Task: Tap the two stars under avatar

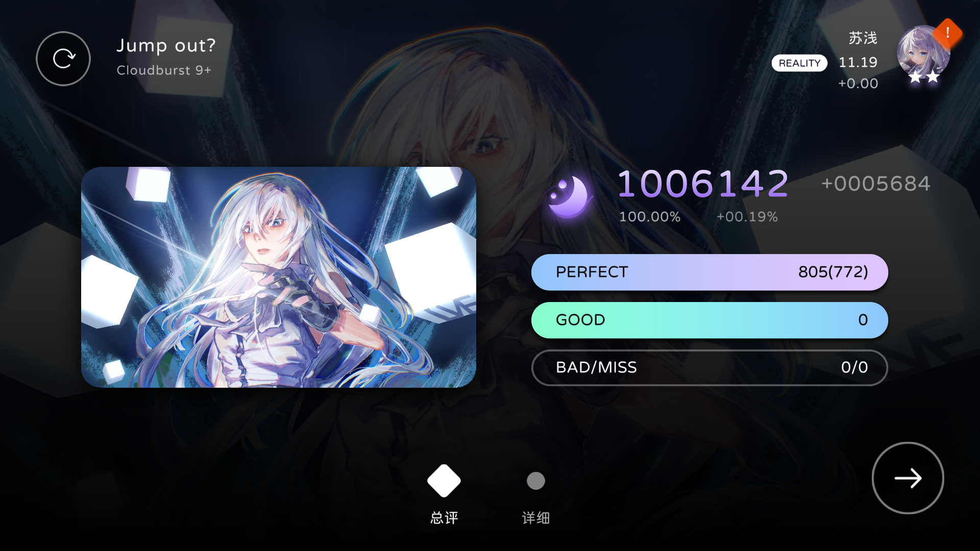Action: click(924, 77)
